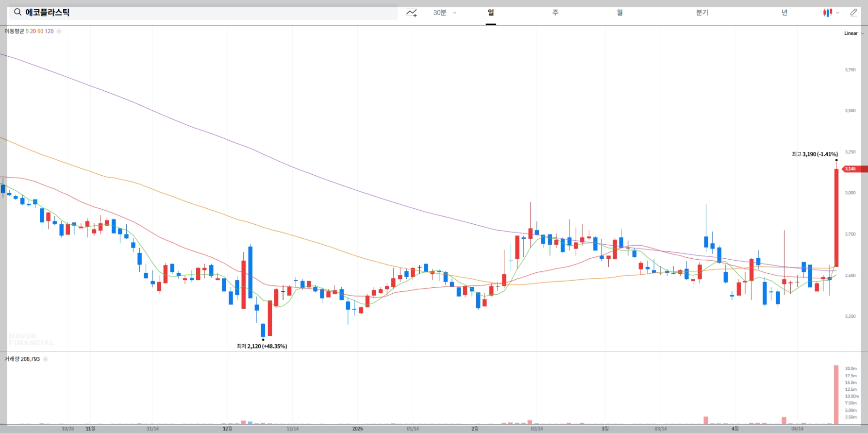Viewport: 868px width, 433px height.
Task: Remove the 거래량 volume indicator
Action: coord(45,359)
